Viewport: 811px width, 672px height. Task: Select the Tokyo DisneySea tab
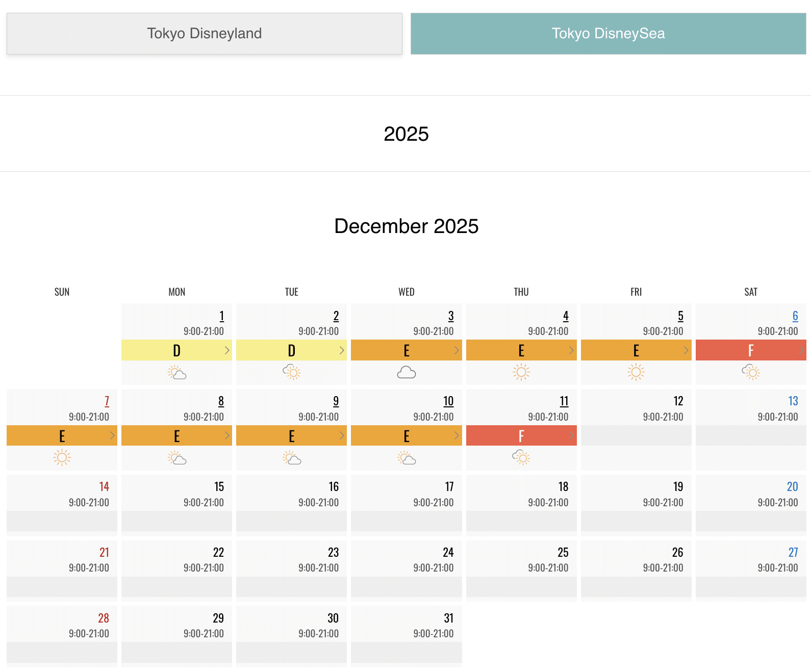[x=608, y=34]
